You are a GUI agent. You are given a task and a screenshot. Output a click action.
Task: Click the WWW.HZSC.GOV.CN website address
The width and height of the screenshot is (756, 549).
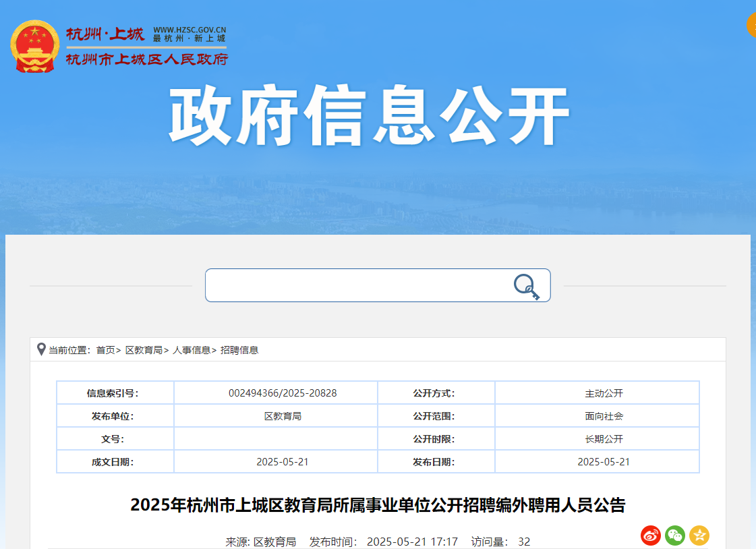[x=190, y=30]
